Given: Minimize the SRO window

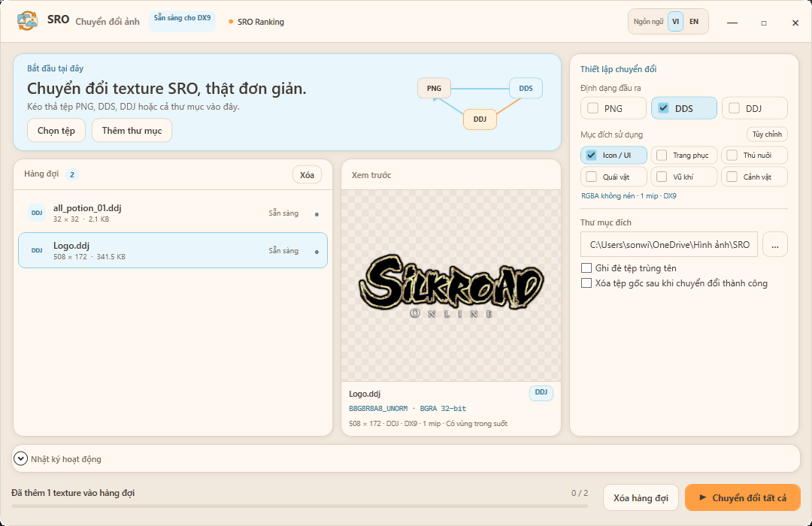Looking at the screenshot, I should click(732, 23).
